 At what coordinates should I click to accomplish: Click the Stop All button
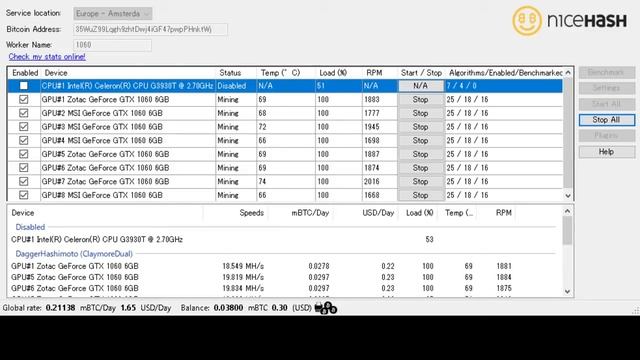(607, 120)
